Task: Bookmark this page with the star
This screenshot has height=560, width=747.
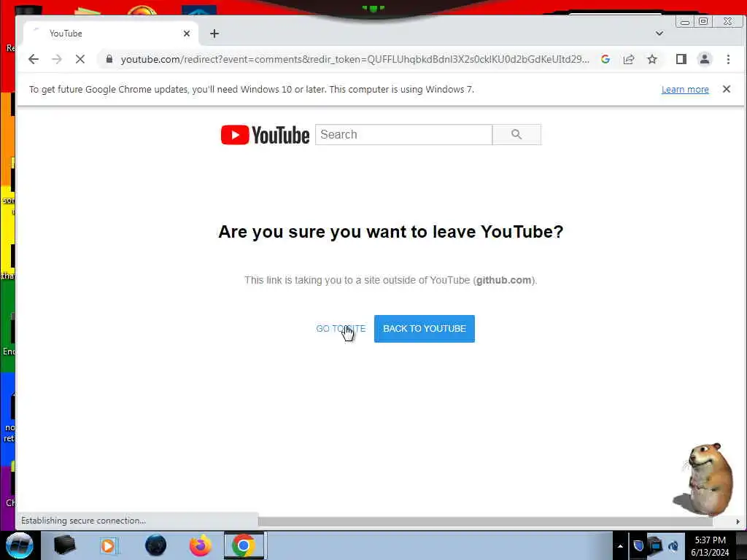Action: pyautogui.click(x=652, y=59)
